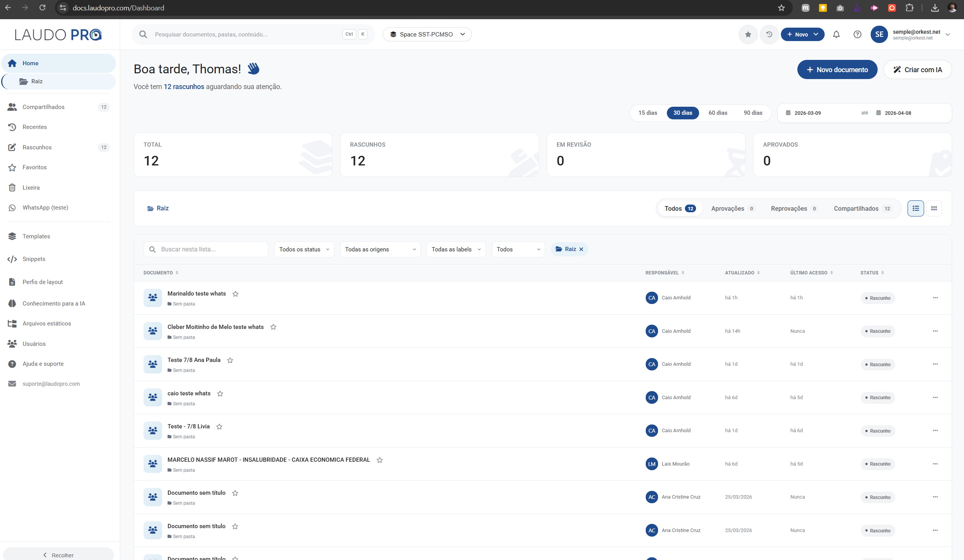Star the document 'Marinaldo teste whats'
This screenshot has height=560, width=964.
(236, 294)
